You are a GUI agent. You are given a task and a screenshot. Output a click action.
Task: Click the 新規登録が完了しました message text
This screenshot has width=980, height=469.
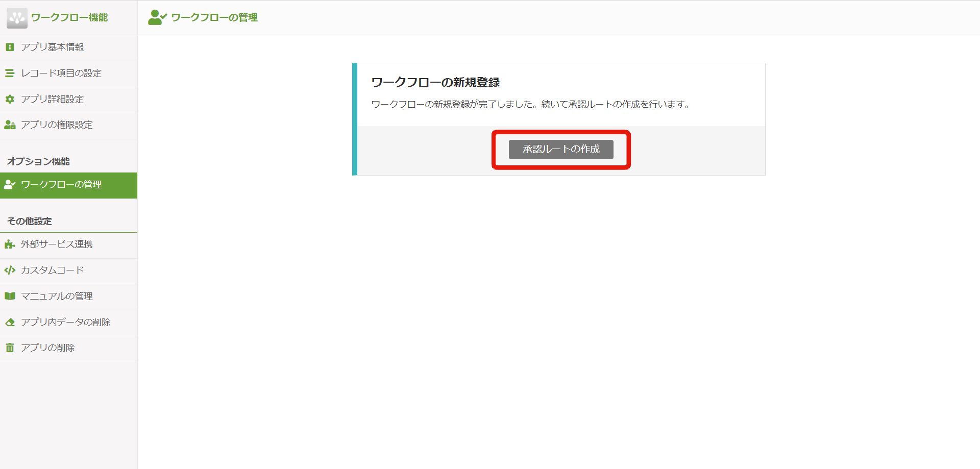531,104
